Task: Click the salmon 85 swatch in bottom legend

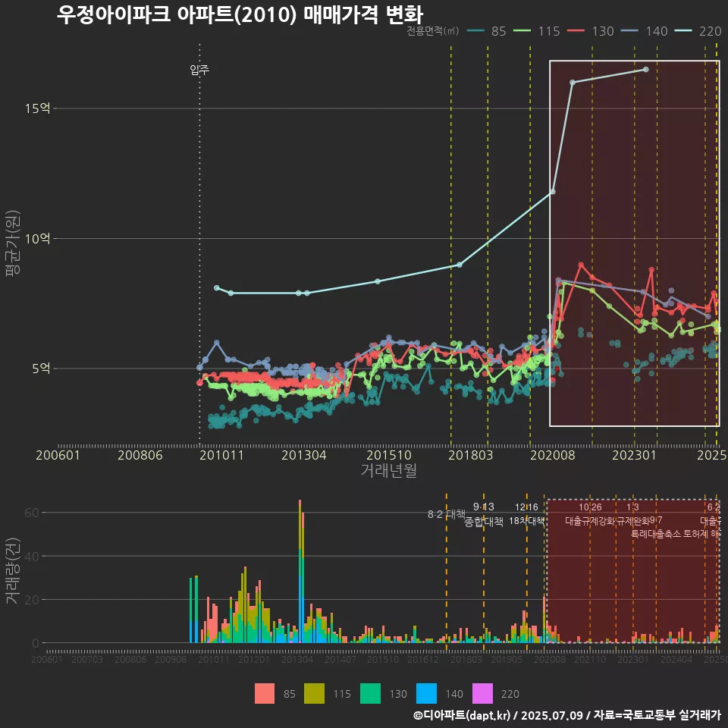Action: pos(265,694)
